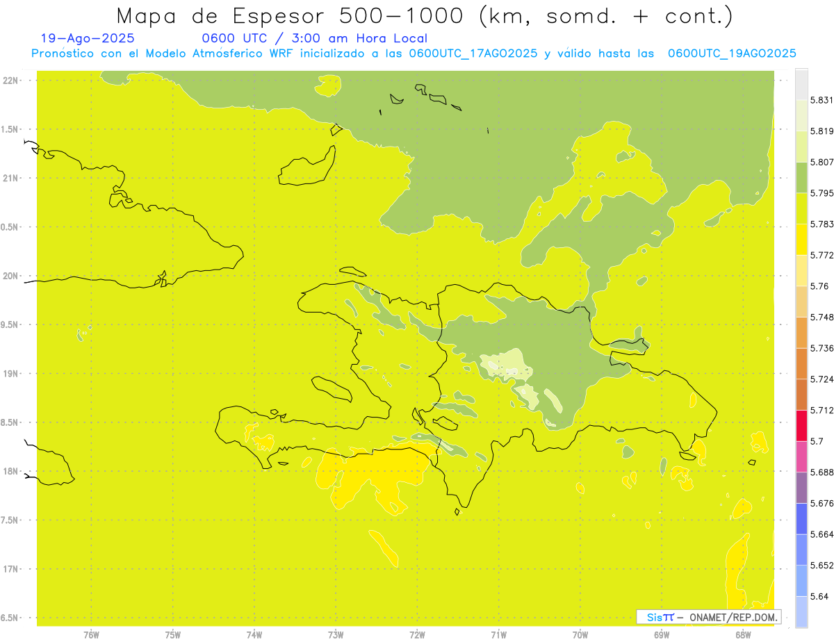Click the legend value '5.688'

click(821, 472)
